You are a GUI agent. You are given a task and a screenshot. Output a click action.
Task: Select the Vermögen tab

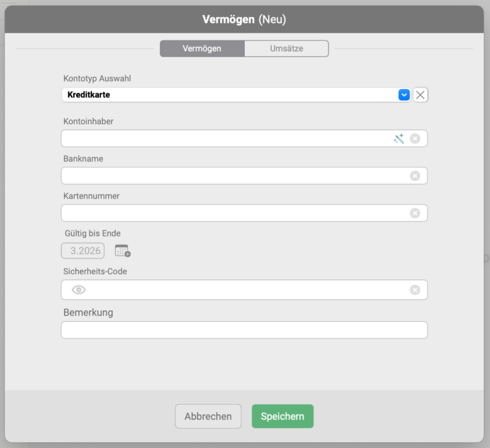pos(202,48)
